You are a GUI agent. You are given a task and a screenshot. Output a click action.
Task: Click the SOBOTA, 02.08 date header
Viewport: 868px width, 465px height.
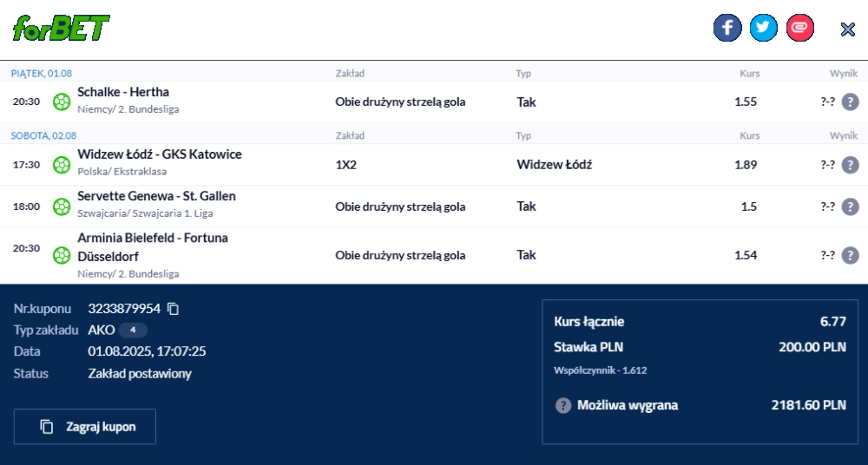[43, 135]
